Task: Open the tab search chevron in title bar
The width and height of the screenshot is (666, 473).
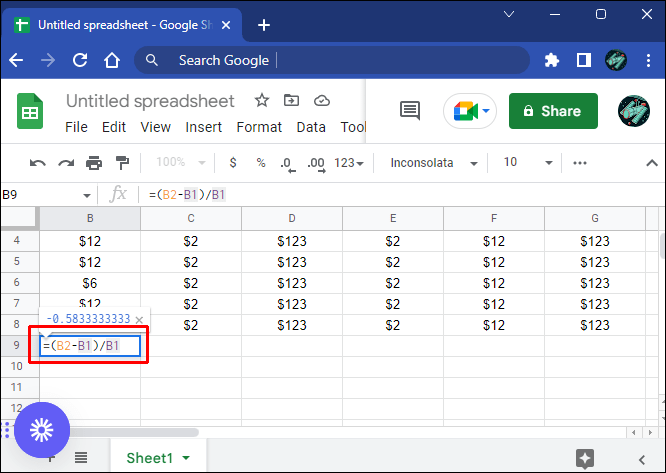Action: 509,14
